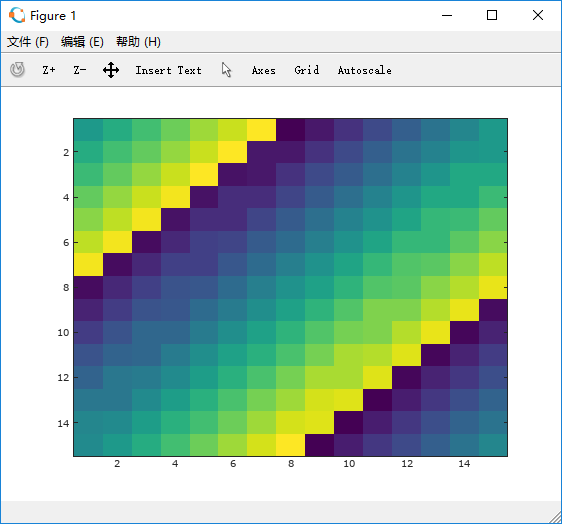The image size is (562, 524).
Task: Activate the pan arrows tool
Action: click(x=111, y=70)
